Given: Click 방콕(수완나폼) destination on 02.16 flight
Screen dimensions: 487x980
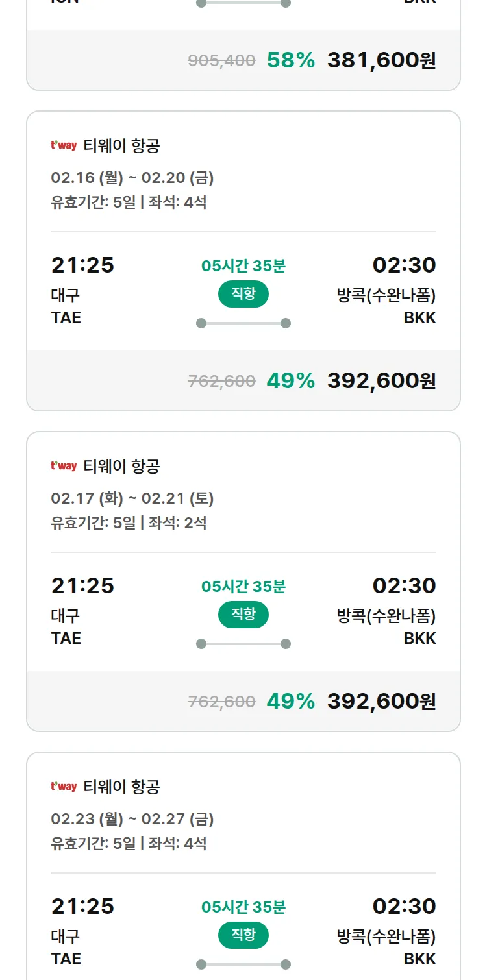Looking at the screenshot, I should pos(386,295).
